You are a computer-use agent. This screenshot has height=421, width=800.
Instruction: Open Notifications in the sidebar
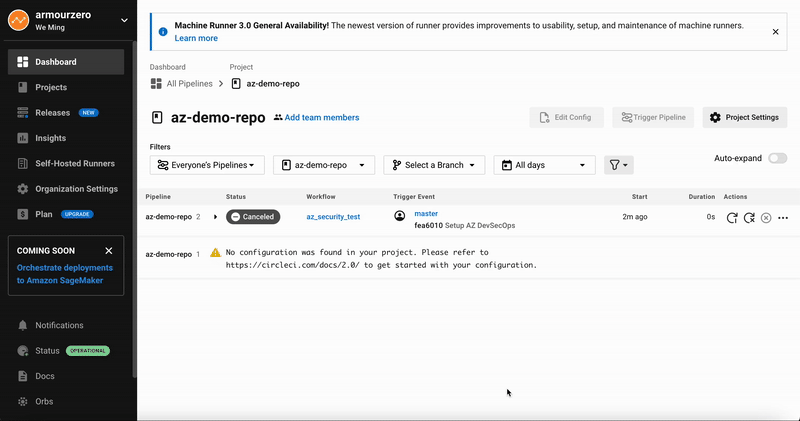pyautogui.click(x=59, y=325)
